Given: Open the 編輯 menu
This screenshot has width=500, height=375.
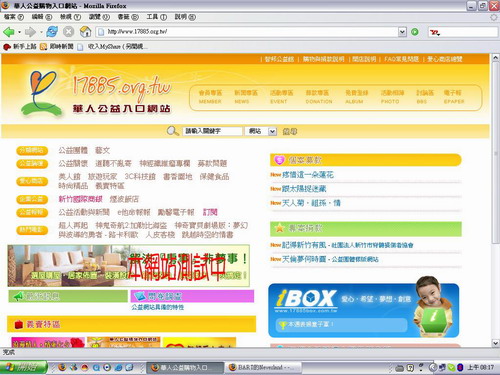Looking at the screenshot, I should click(42, 17).
